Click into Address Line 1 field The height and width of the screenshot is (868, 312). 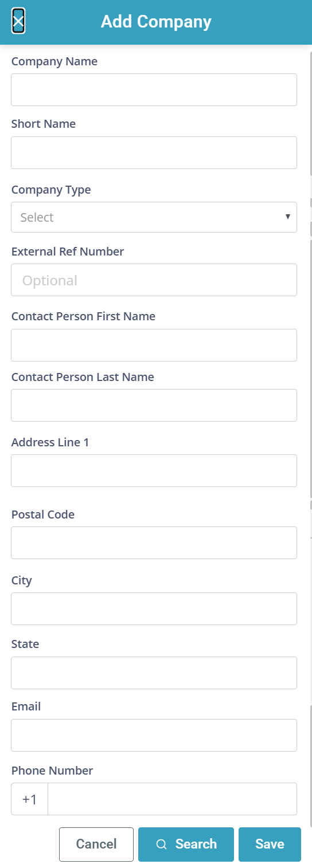(x=154, y=470)
